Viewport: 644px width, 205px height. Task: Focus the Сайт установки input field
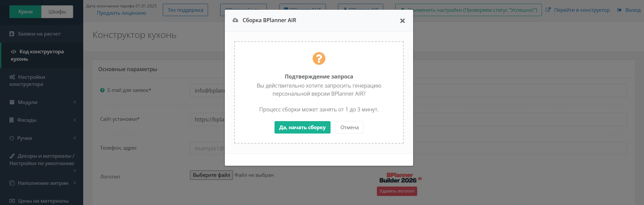click(x=408, y=119)
